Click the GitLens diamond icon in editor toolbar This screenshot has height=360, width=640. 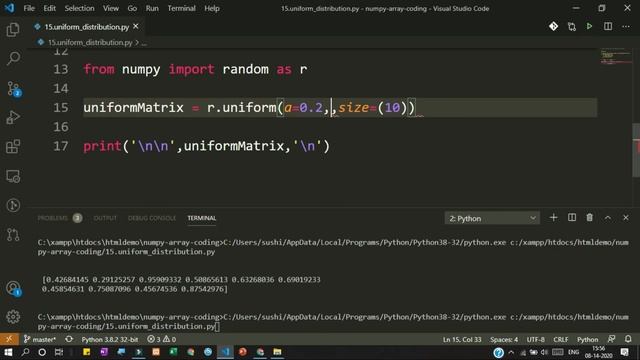point(553,27)
